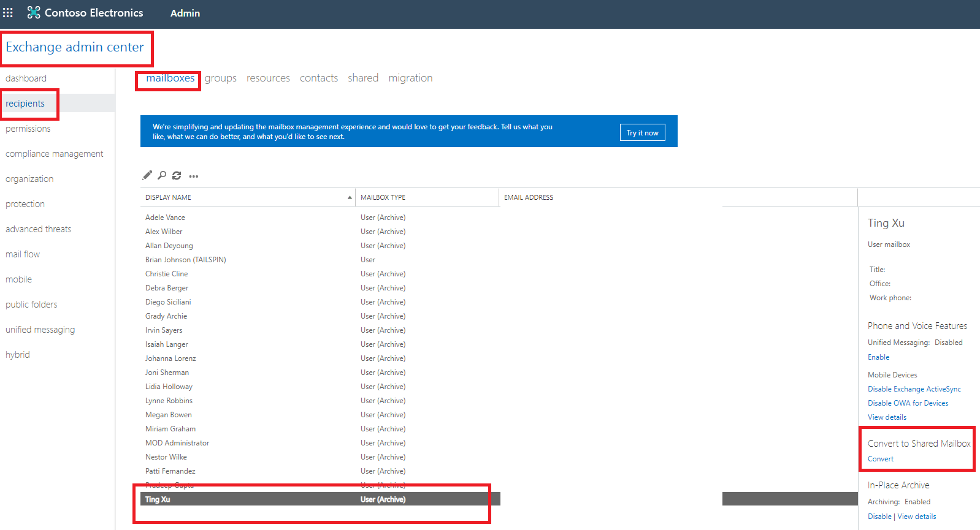This screenshot has height=530, width=980.
Task: Click the Contoso Electronics logo icon
Action: 34,12
